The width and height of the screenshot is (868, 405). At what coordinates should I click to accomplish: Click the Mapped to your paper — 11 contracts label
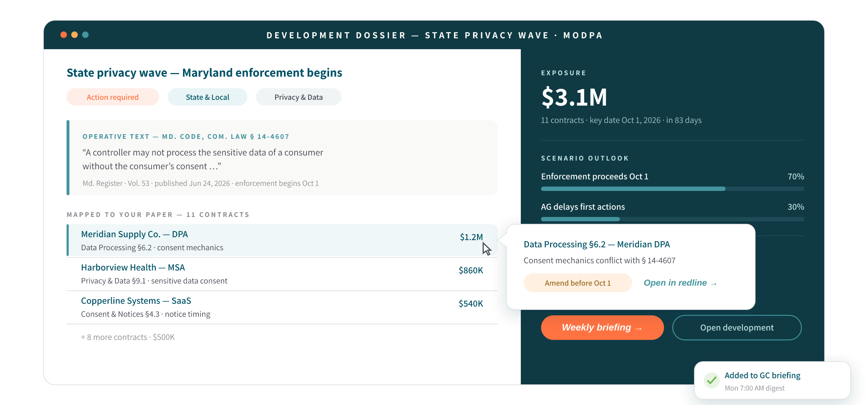pos(158,215)
